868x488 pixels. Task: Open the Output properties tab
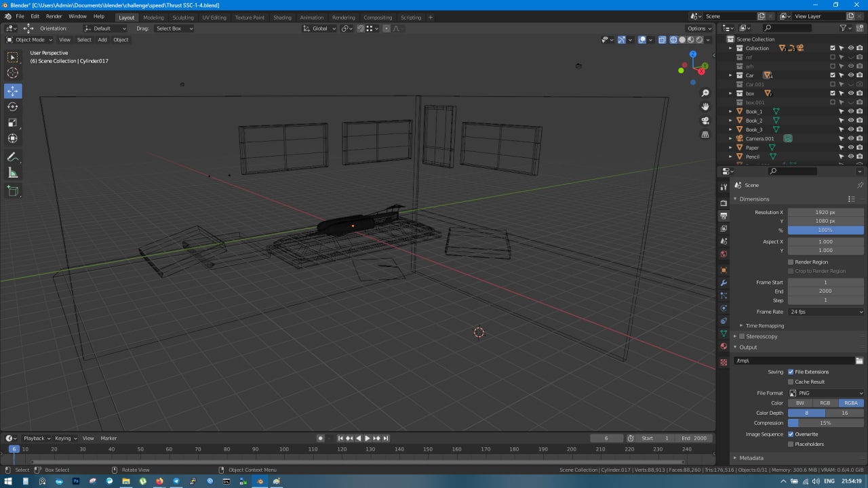coord(724,216)
